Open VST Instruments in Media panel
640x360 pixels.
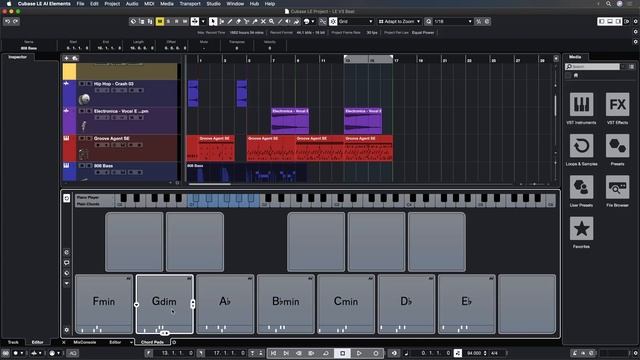581,104
